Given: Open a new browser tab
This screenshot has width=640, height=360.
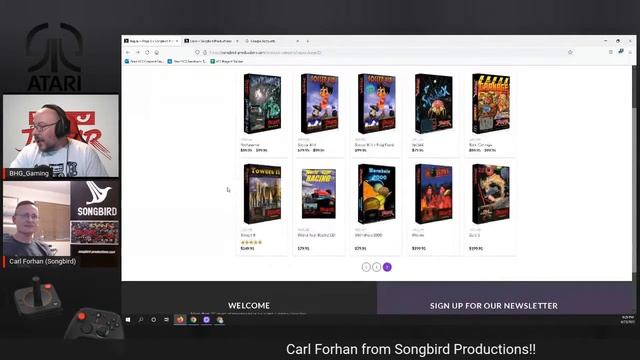Looking at the screenshot, I should tap(308, 41).
